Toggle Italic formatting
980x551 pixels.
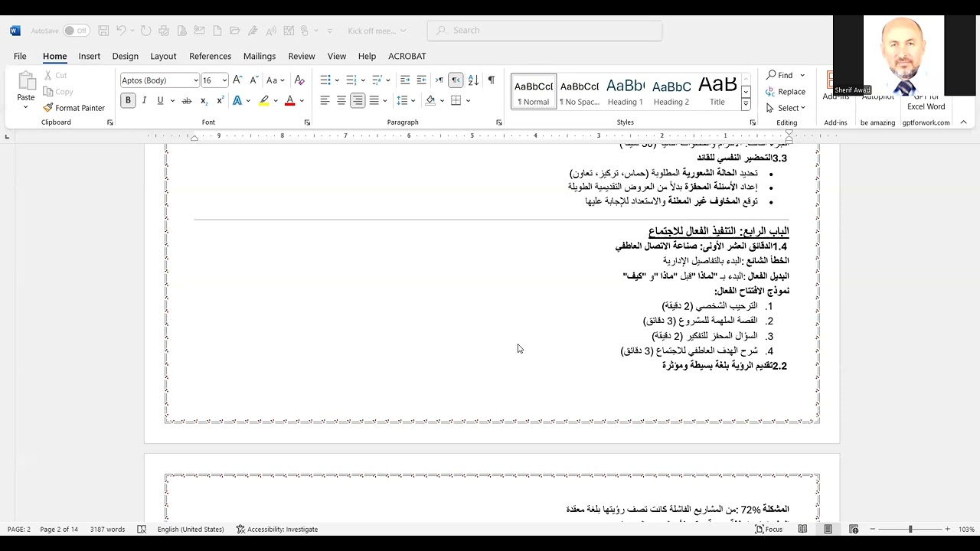point(144,100)
